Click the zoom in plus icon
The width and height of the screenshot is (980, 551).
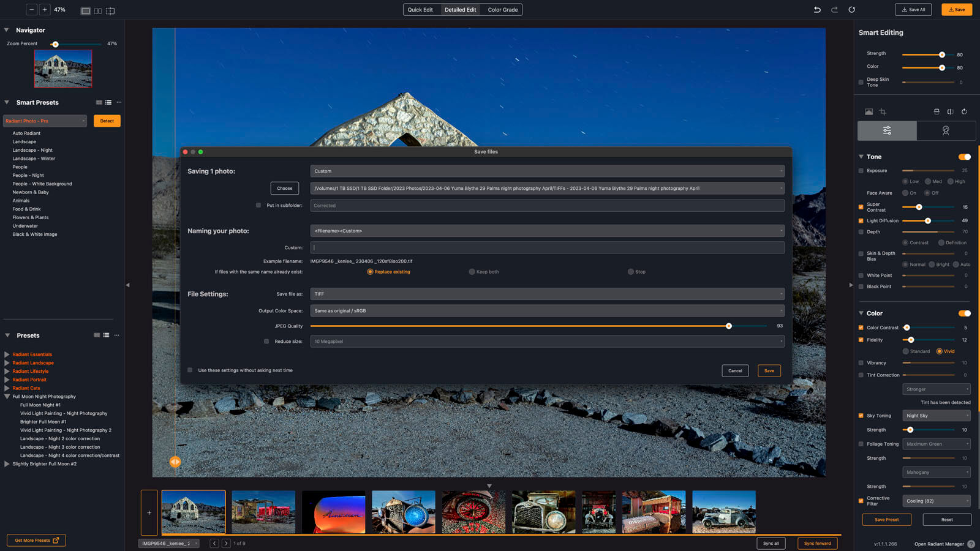pyautogui.click(x=45, y=10)
